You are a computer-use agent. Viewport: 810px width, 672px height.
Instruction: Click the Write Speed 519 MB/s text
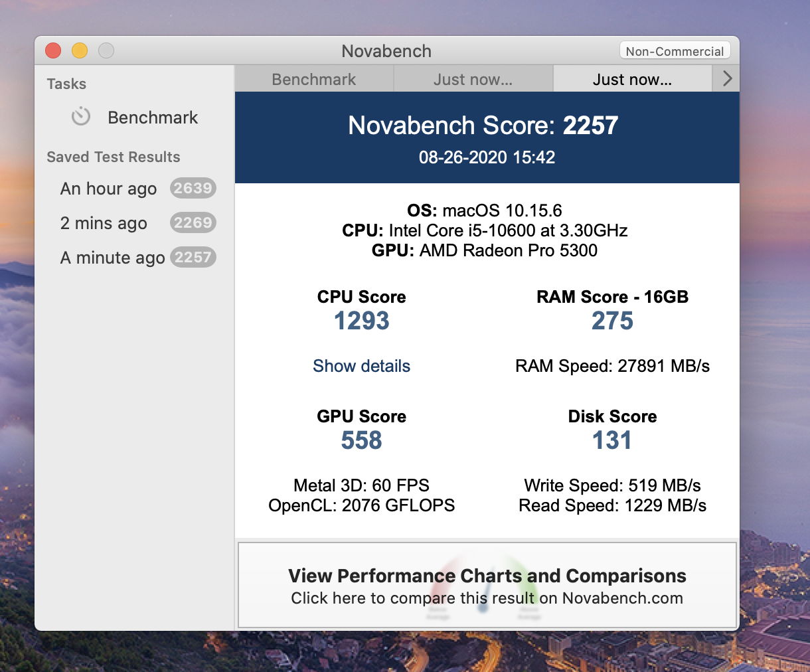[x=613, y=485]
